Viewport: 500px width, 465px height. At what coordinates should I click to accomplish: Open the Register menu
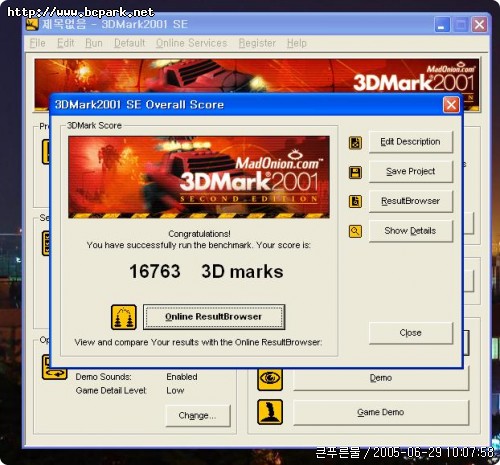point(257,43)
